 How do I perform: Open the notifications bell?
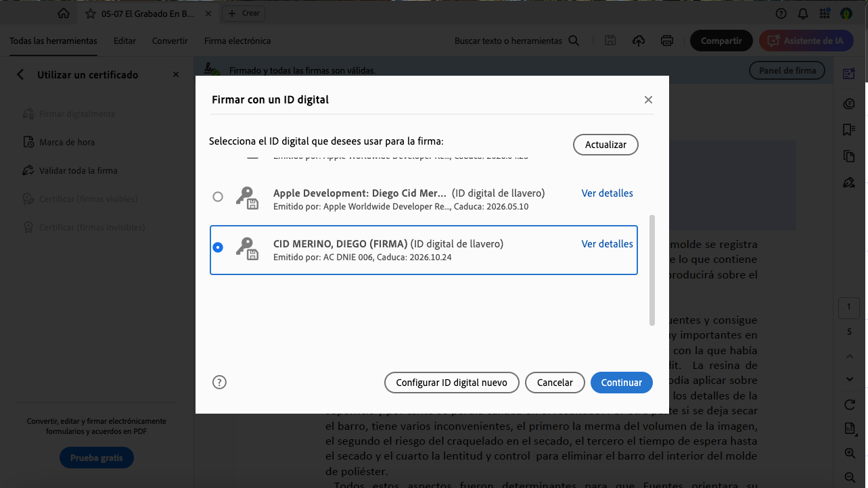click(x=803, y=13)
